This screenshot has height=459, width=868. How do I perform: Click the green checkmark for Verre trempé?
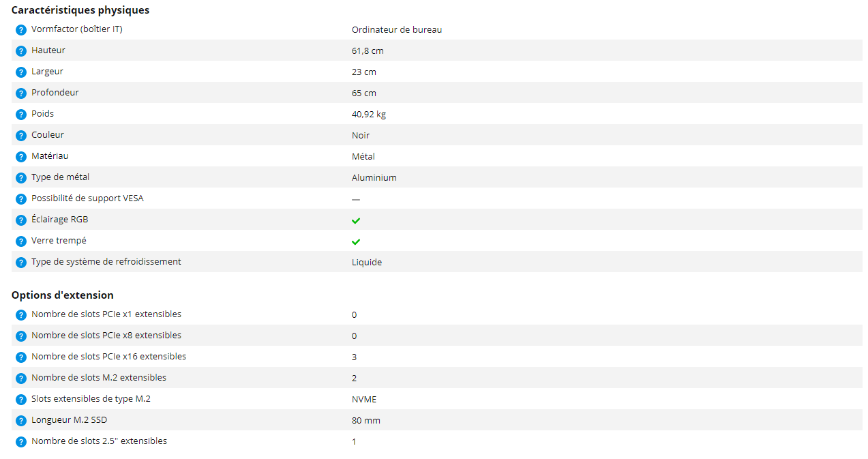pyautogui.click(x=356, y=241)
